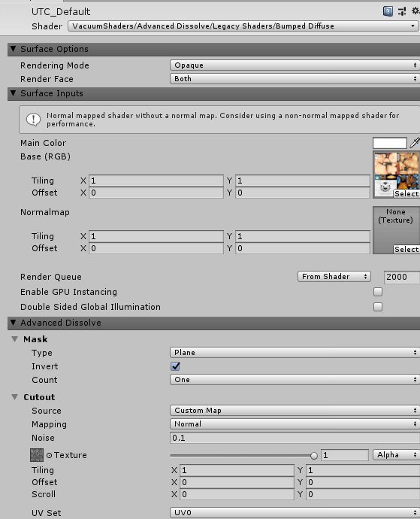
Task: Click the Cutout Tiling X field
Action: [237, 470]
